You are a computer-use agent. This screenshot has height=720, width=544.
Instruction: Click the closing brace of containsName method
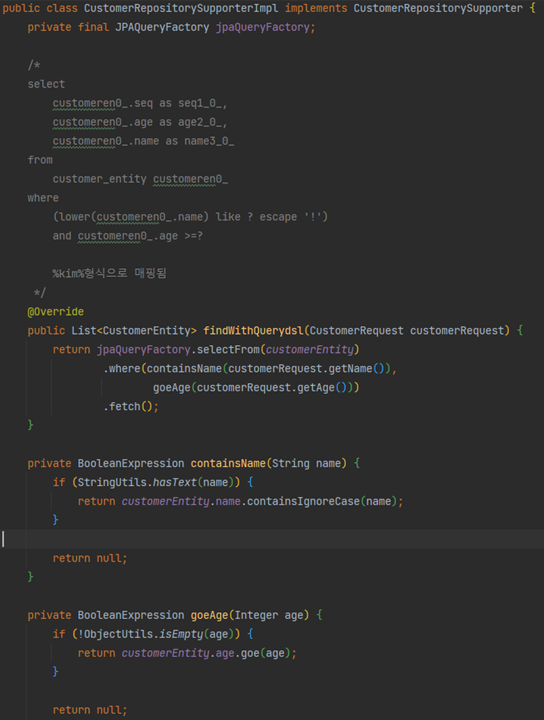click(30, 576)
